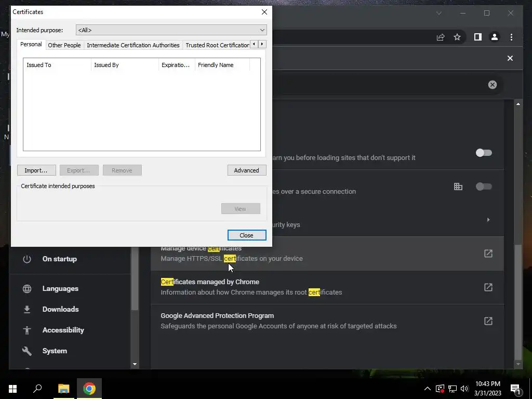The height and width of the screenshot is (399, 532).
Task: Open Google Advanced Protection Program link icon
Action: [488, 321]
